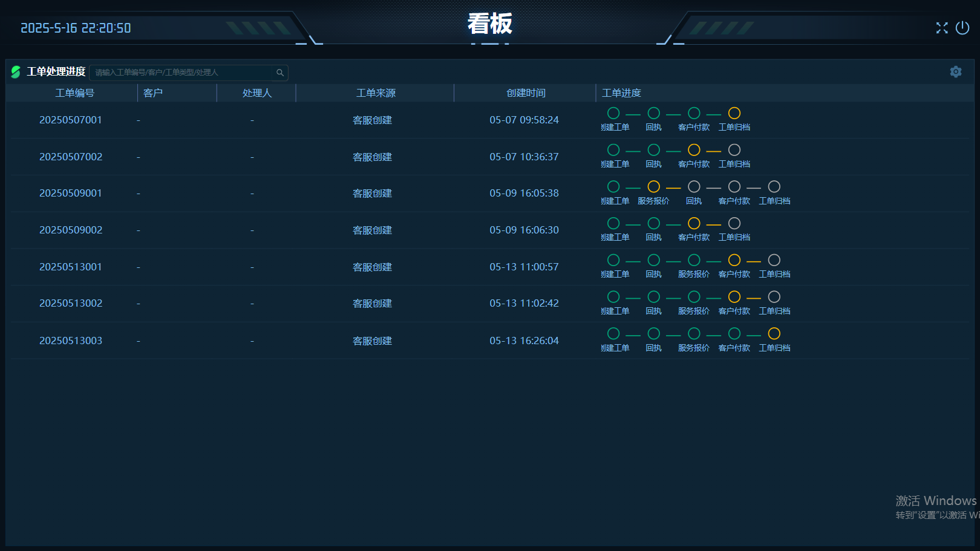This screenshot has height=551, width=980.
Task: Select the row created 05-09 16:05:38
Action: [x=524, y=194]
